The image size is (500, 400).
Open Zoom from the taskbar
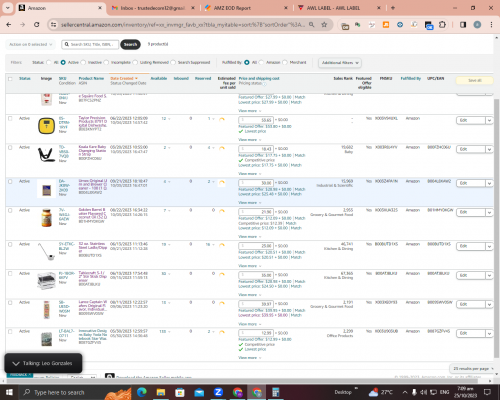tap(218, 392)
